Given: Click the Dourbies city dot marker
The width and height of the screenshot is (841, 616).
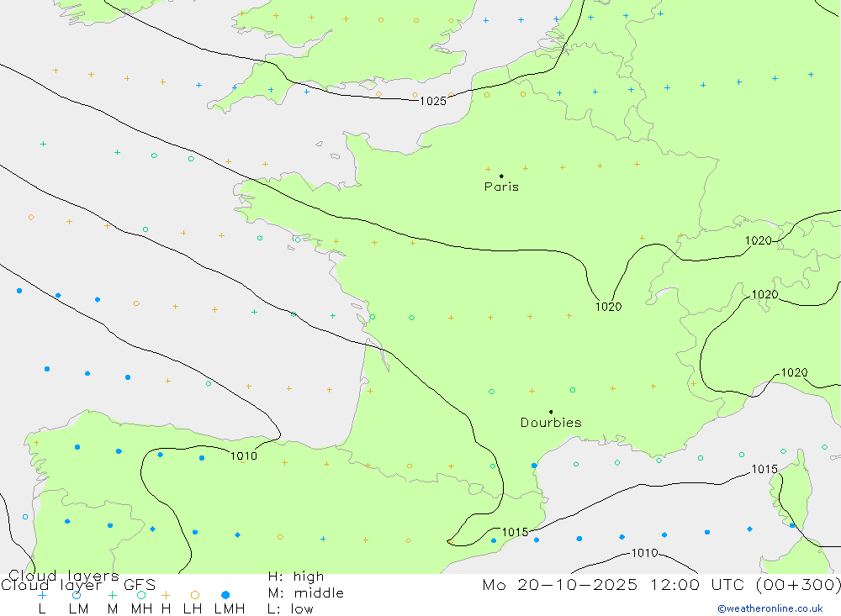Looking at the screenshot, I should click(x=551, y=412).
